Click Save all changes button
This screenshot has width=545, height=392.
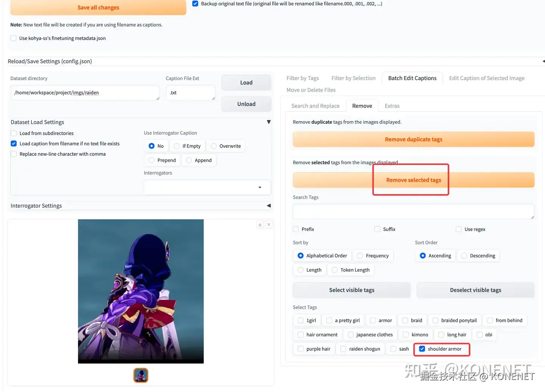98,8
